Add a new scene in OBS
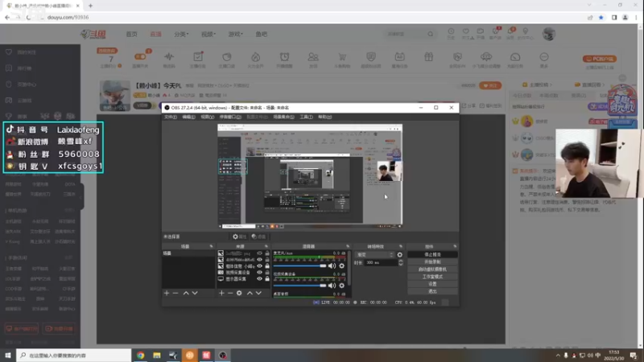 click(167, 293)
